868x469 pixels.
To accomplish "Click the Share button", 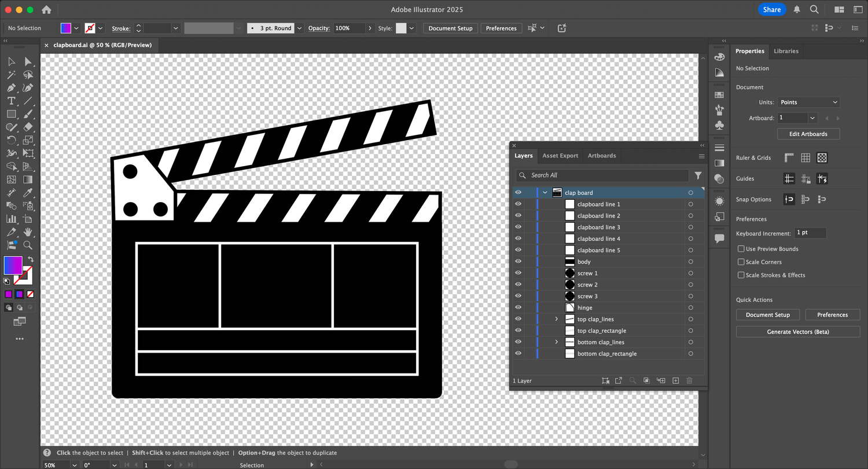I will [772, 9].
